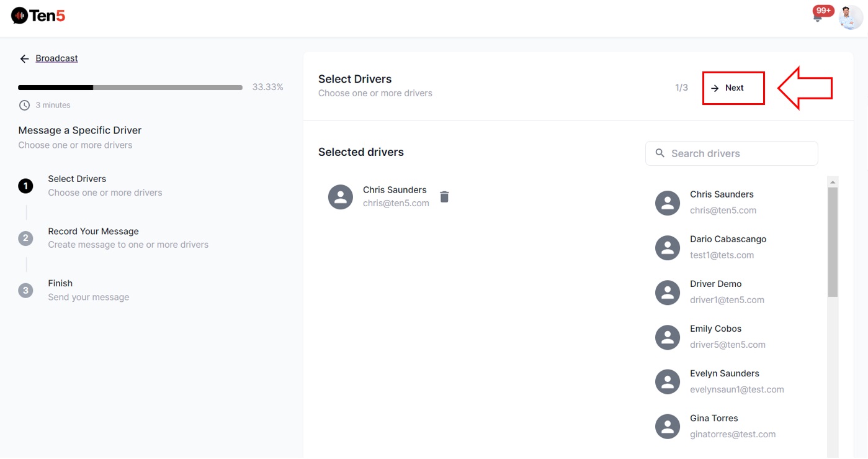This screenshot has height=459, width=868.
Task: Click the back arrow beside Broadcast
Action: coord(24,59)
